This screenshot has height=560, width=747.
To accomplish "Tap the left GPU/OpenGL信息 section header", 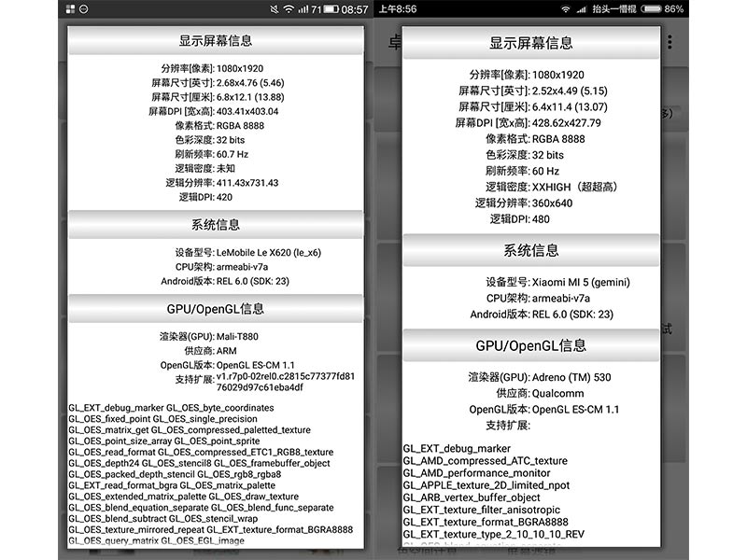I will [x=216, y=309].
